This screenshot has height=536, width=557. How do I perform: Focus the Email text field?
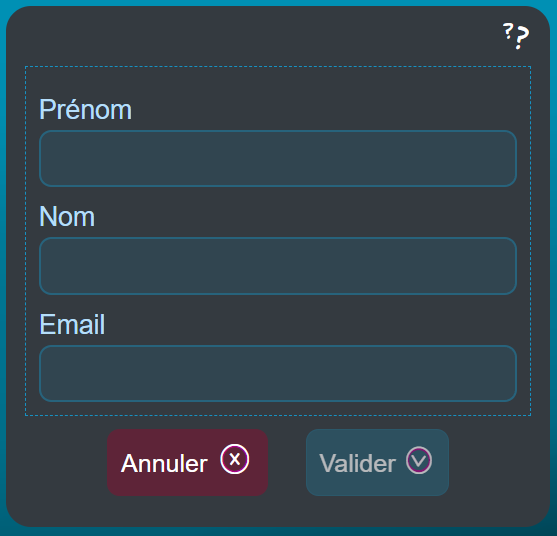278,373
